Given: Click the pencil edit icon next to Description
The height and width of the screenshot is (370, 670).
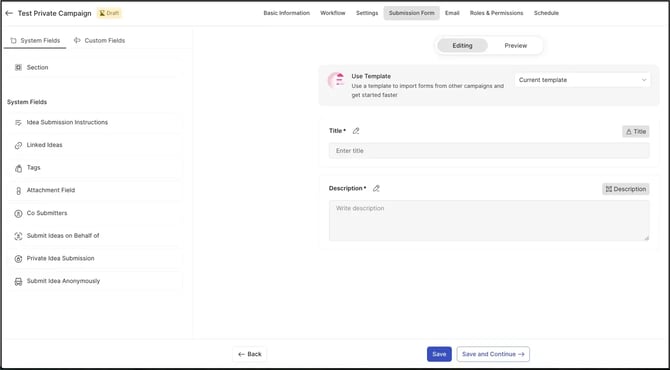Looking at the screenshot, I should [x=376, y=188].
